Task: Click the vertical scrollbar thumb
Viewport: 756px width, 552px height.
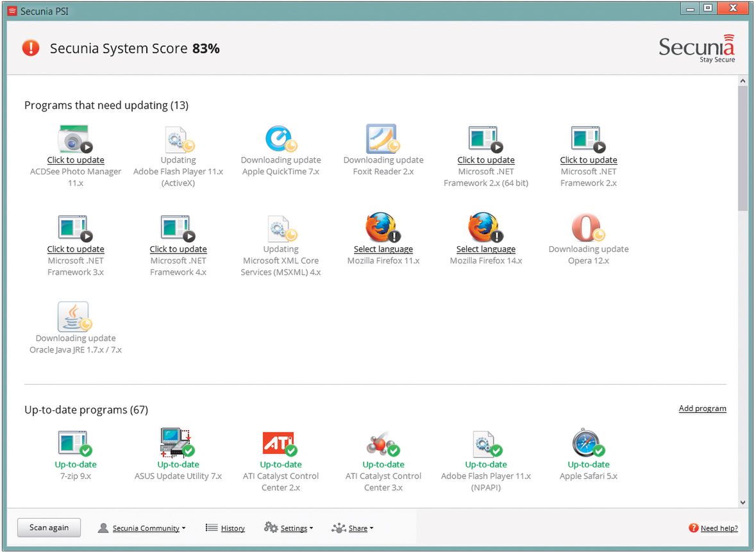Action: [x=743, y=149]
